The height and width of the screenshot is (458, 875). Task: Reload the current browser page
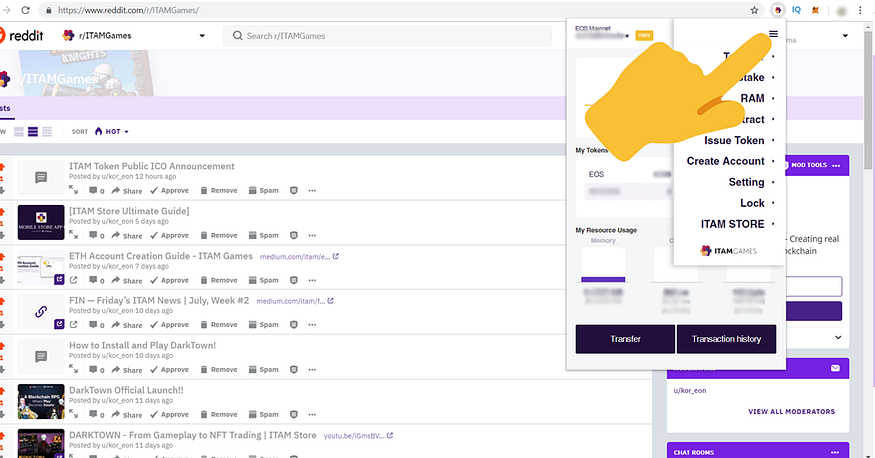(25, 10)
